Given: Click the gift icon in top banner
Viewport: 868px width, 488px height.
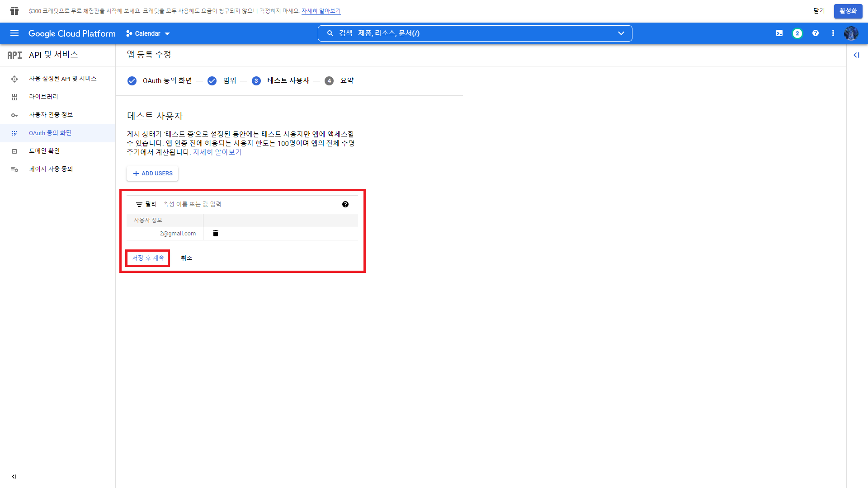Looking at the screenshot, I should click(14, 11).
